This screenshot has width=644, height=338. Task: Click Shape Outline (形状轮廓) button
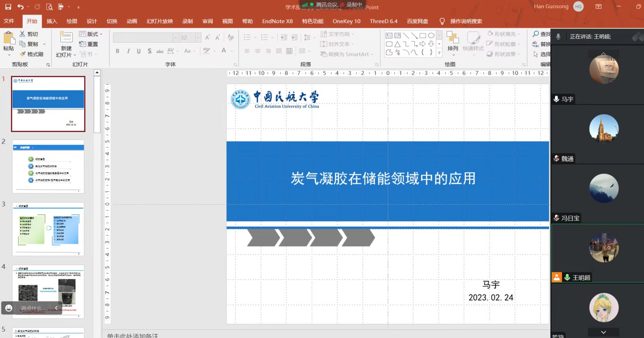pos(504,44)
